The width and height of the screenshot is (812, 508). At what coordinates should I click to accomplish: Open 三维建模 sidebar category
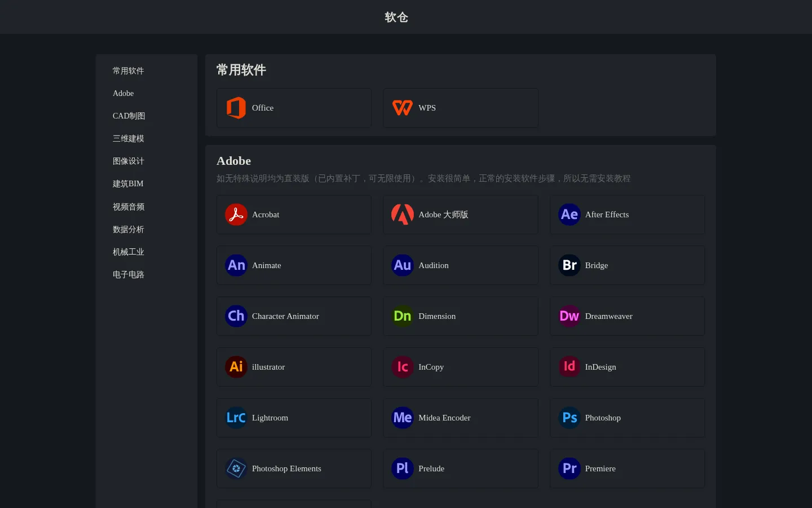[x=129, y=138]
